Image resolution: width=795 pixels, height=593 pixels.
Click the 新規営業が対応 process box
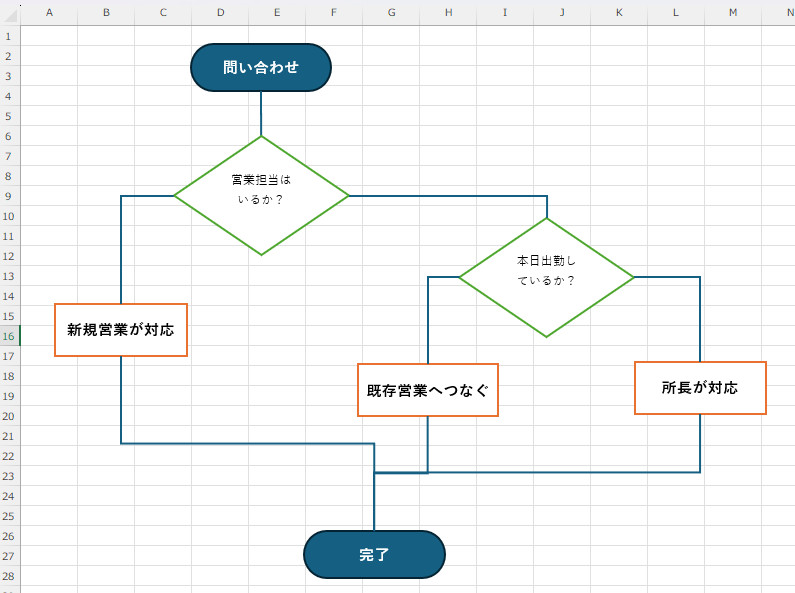pos(121,330)
